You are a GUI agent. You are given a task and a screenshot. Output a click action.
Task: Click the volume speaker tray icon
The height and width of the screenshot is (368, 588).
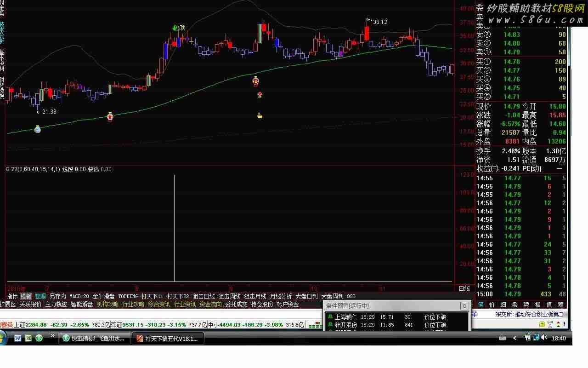[544, 338]
